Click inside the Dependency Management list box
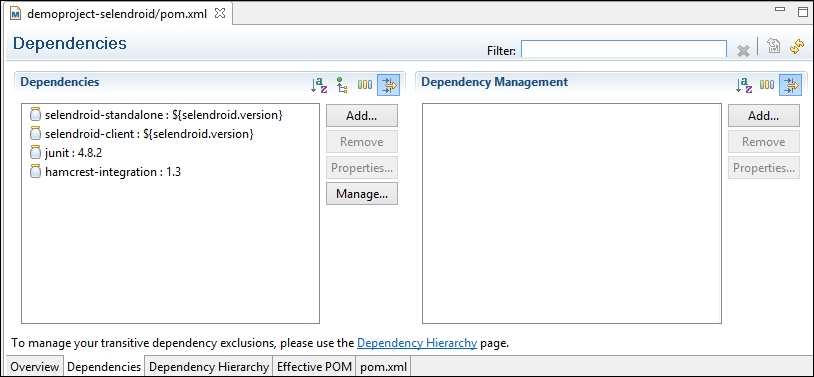The width and height of the screenshot is (814, 377). pos(572,213)
